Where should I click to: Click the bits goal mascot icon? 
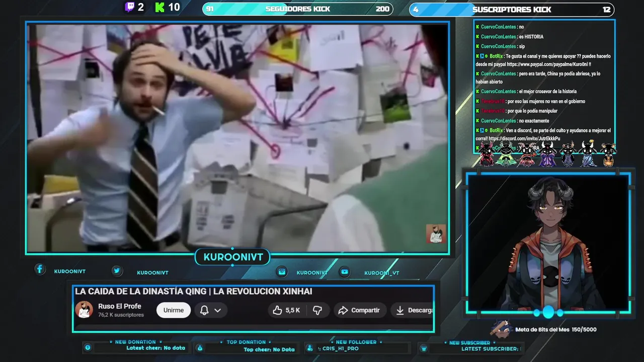point(501,329)
